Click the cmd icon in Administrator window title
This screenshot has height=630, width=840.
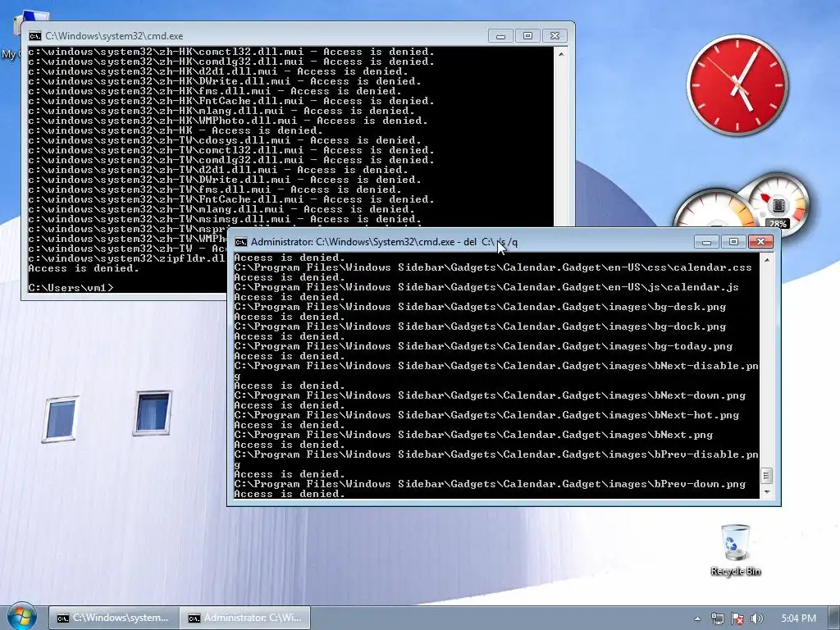pyautogui.click(x=241, y=242)
